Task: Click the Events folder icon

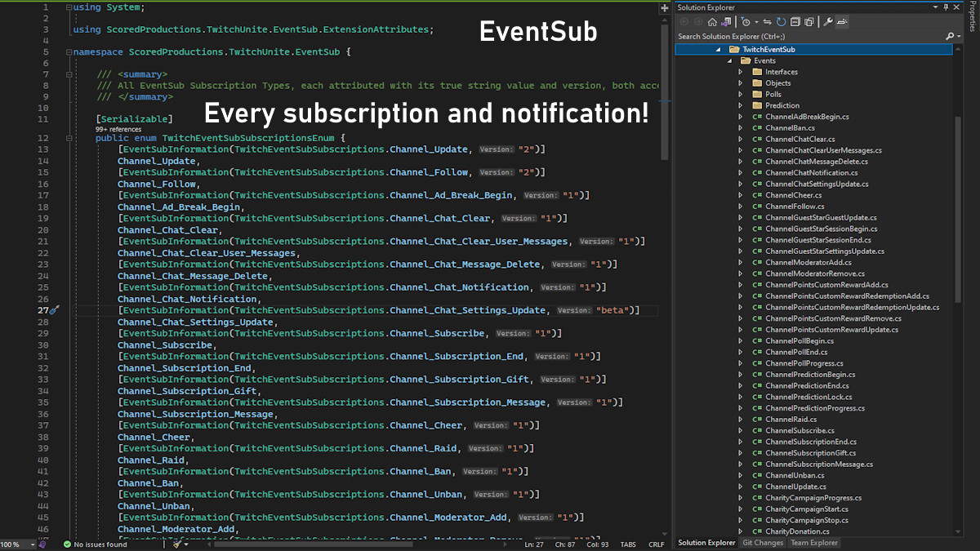Action: pos(746,61)
